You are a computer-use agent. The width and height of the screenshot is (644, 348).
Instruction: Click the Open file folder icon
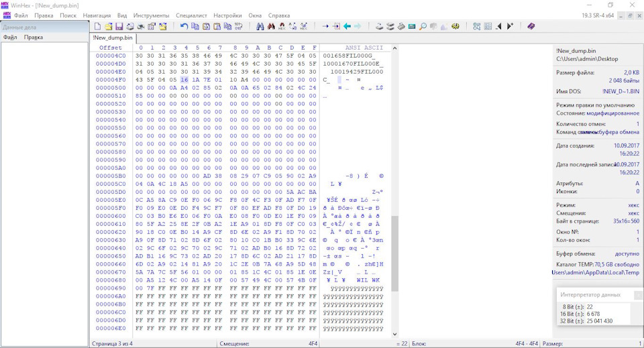pyautogui.click(x=109, y=26)
